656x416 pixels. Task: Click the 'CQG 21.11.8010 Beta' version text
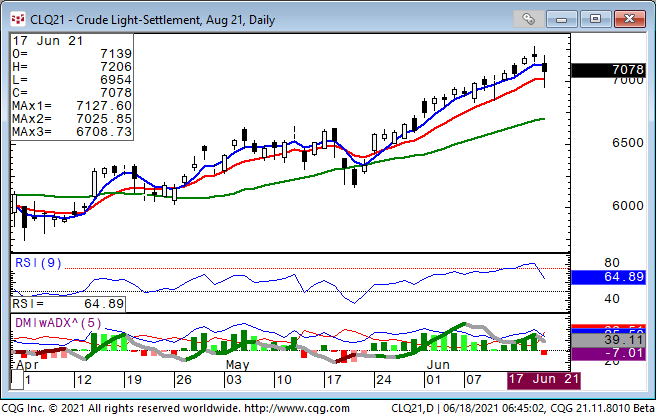coord(602,408)
